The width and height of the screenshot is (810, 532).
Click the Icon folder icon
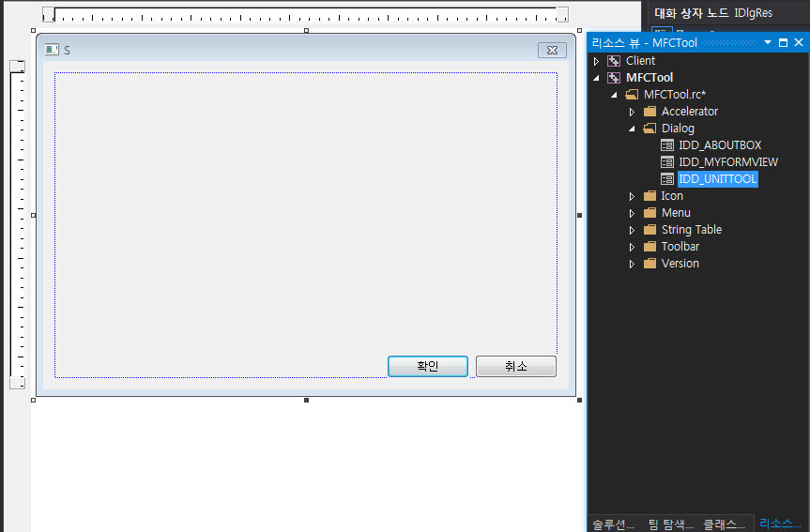point(650,196)
